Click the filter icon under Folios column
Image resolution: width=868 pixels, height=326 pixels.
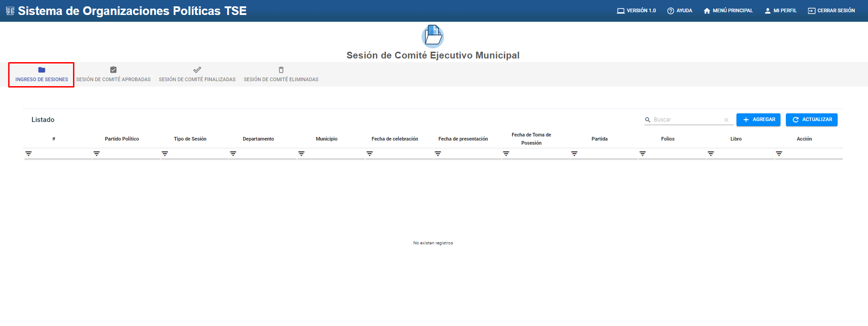coord(643,154)
